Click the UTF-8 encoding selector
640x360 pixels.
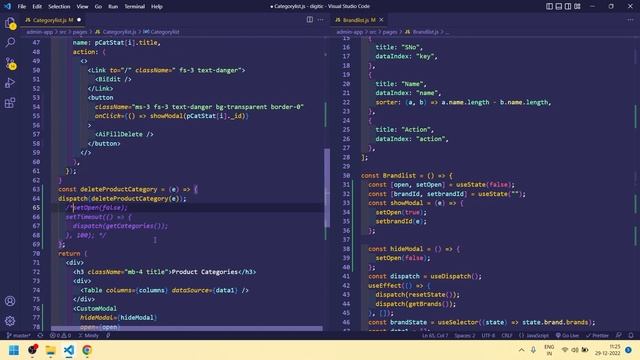click(x=488, y=336)
